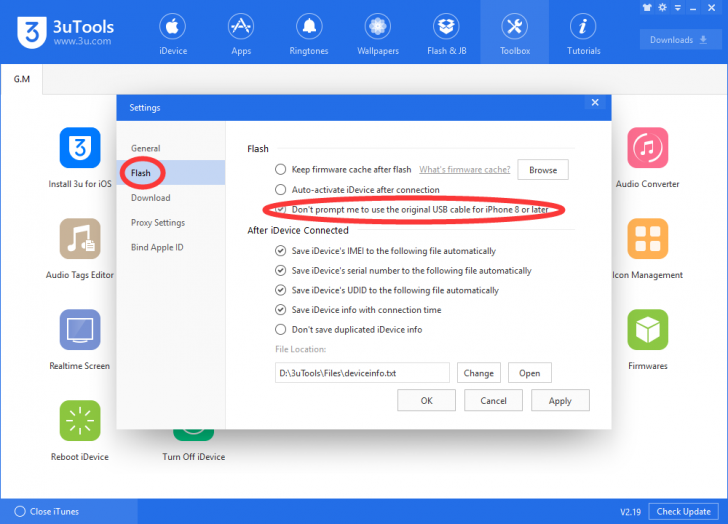
Task: Open the iDevice section
Action: (173, 35)
